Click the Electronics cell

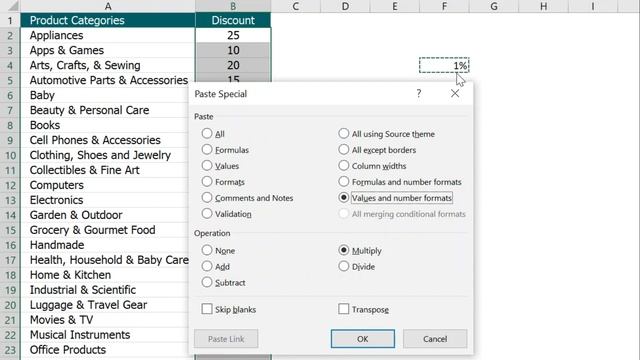click(105, 200)
